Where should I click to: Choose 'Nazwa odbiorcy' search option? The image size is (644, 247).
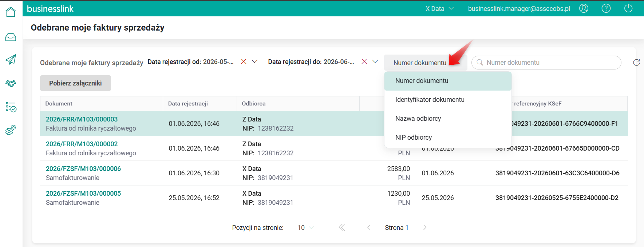point(448,119)
